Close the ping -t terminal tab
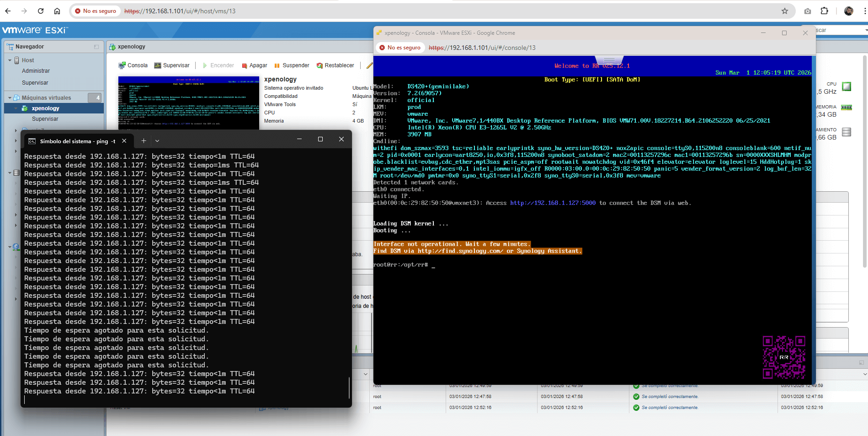 click(124, 141)
